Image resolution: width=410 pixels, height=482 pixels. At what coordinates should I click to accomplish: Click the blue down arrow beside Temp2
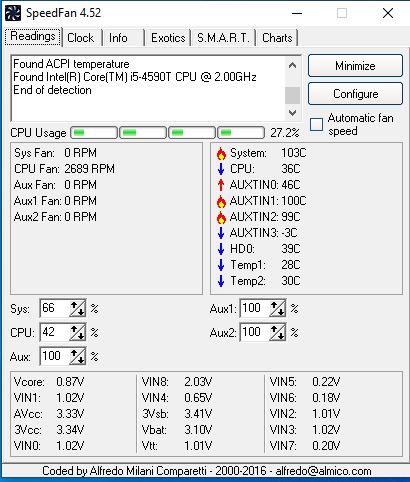221,281
